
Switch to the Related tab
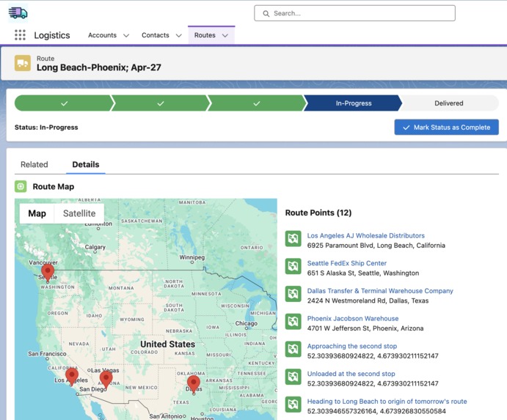pos(34,164)
